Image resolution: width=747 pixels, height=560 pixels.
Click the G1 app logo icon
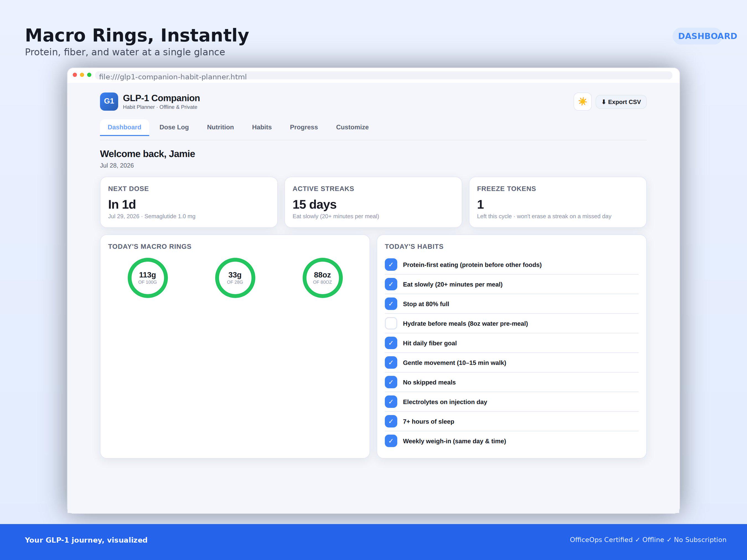(109, 101)
